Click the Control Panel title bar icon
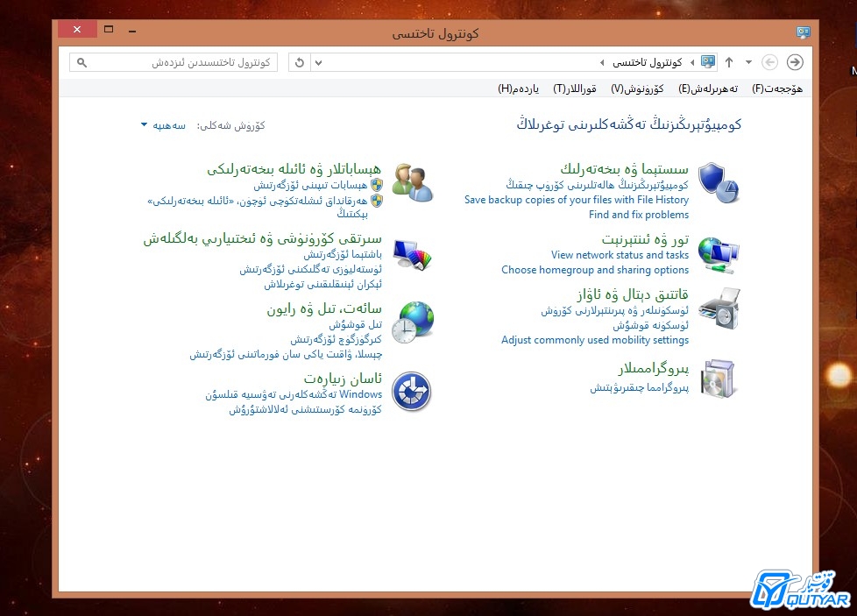Viewport: 857px width, 616px height. pos(803,32)
